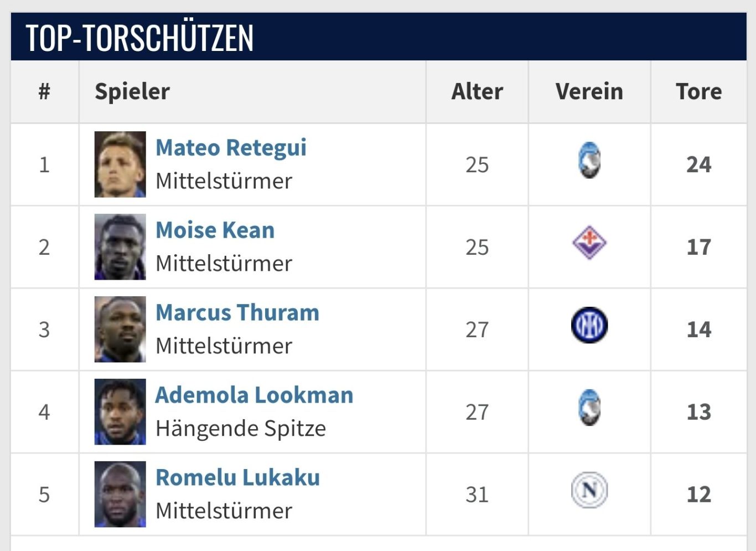Click Marcus Thuram portrait photo
Screen dimensions: 756x551
coord(120,329)
